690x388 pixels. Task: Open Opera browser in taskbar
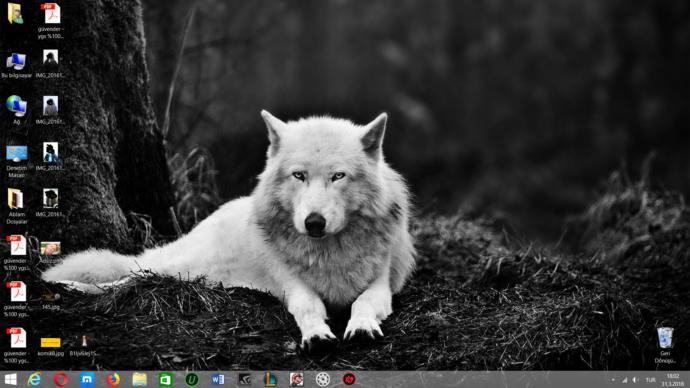tap(61, 379)
